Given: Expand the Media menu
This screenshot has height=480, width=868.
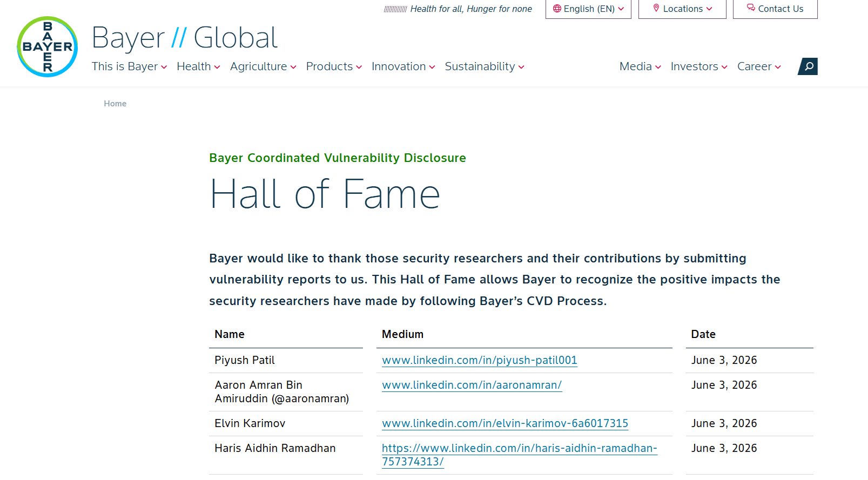Looking at the screenshot, I should click(x=640, y=66).
